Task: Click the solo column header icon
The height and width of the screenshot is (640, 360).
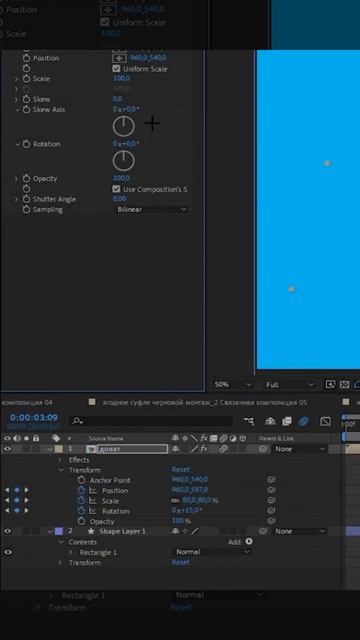Action: [x=27, y=438]
